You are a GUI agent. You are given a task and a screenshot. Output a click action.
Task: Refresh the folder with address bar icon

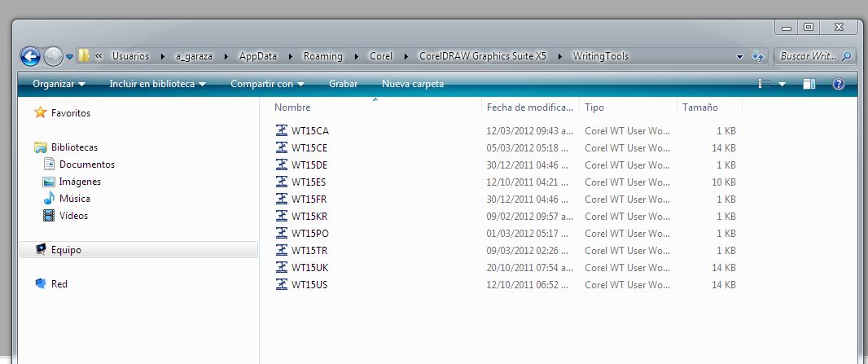pyautogui.click(x=757, y=56)
